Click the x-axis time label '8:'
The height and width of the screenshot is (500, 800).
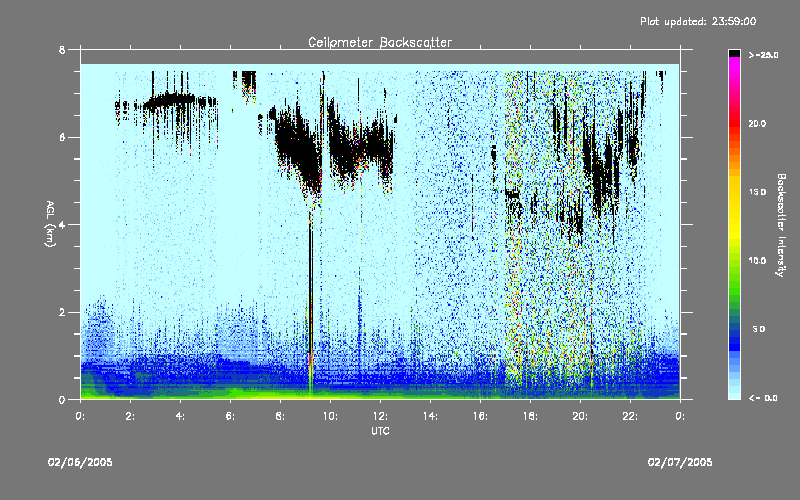[x=280, y=416]
